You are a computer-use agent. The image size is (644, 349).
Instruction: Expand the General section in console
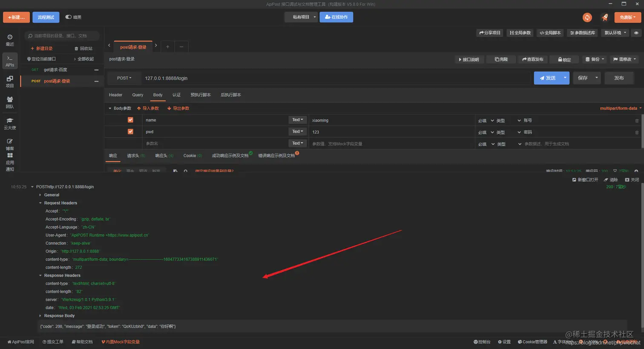(40, 195)
